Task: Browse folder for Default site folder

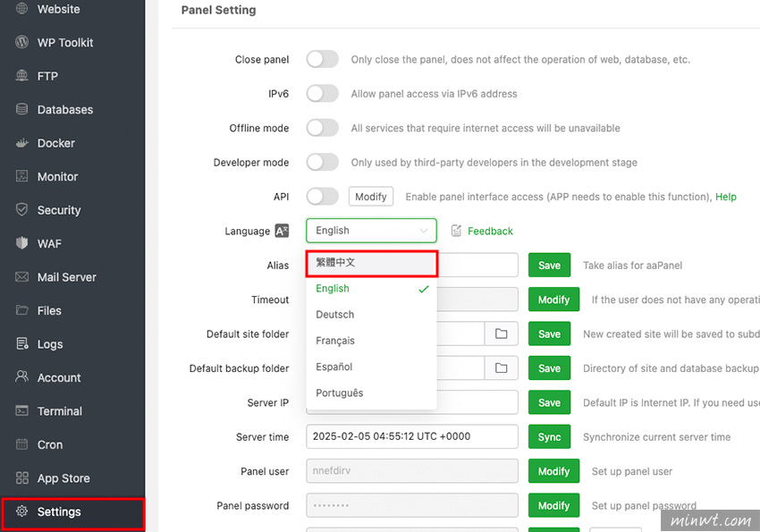Action: [x=502, y=334]
